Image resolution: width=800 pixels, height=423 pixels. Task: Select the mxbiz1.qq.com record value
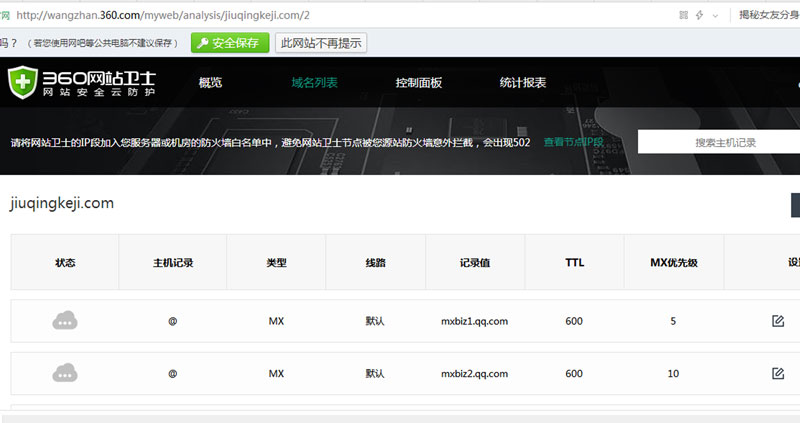pos(474,321)
